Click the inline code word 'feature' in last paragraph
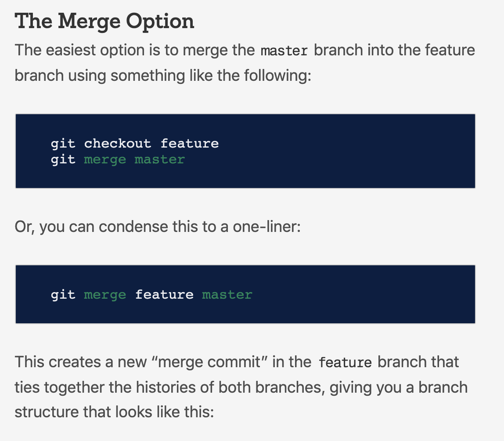 [345, 362]
